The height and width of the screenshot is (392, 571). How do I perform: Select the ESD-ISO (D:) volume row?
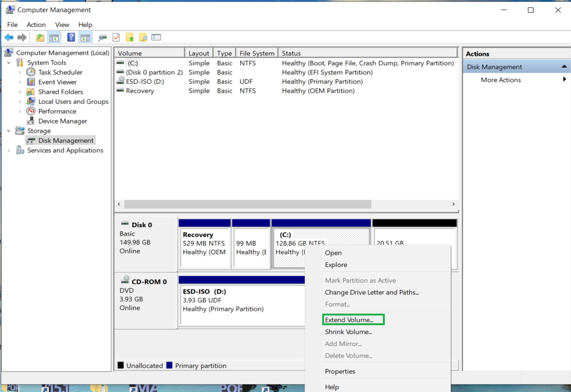pos(143,81)
